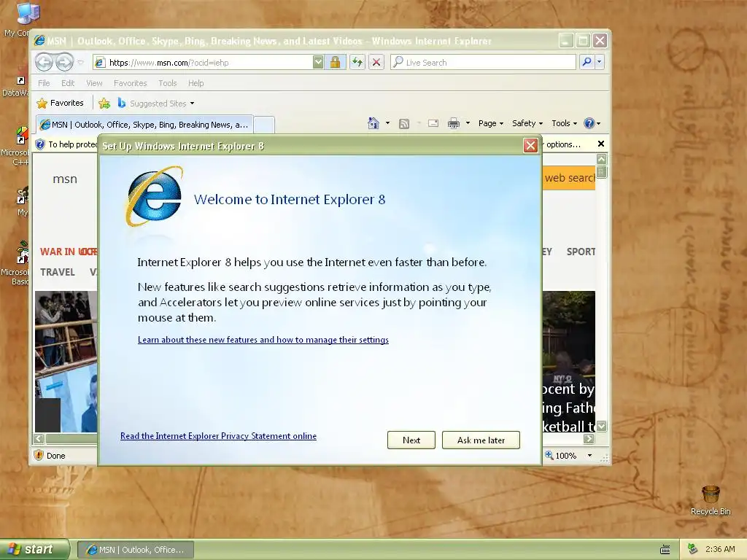
Task: Open search provider dropdown arrow
Action: (600, 62)
